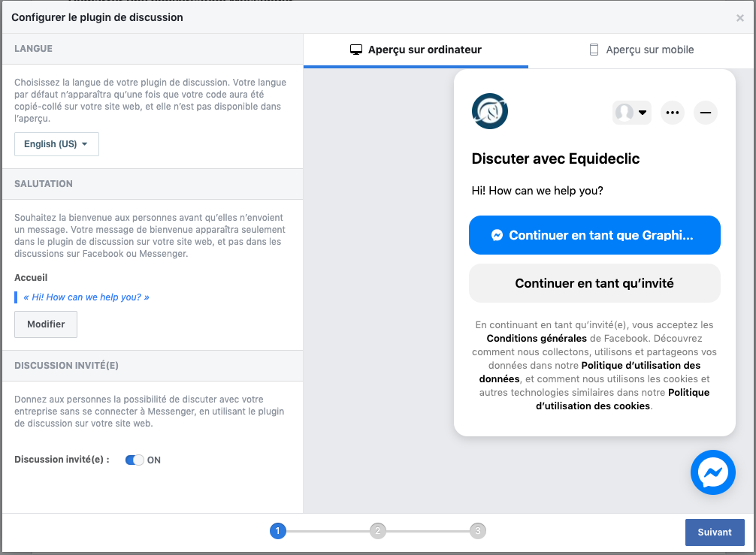Click the LANGUE section header
Image resolution: width=756 pixels, height=555 pixels.
tap(33, 49)
